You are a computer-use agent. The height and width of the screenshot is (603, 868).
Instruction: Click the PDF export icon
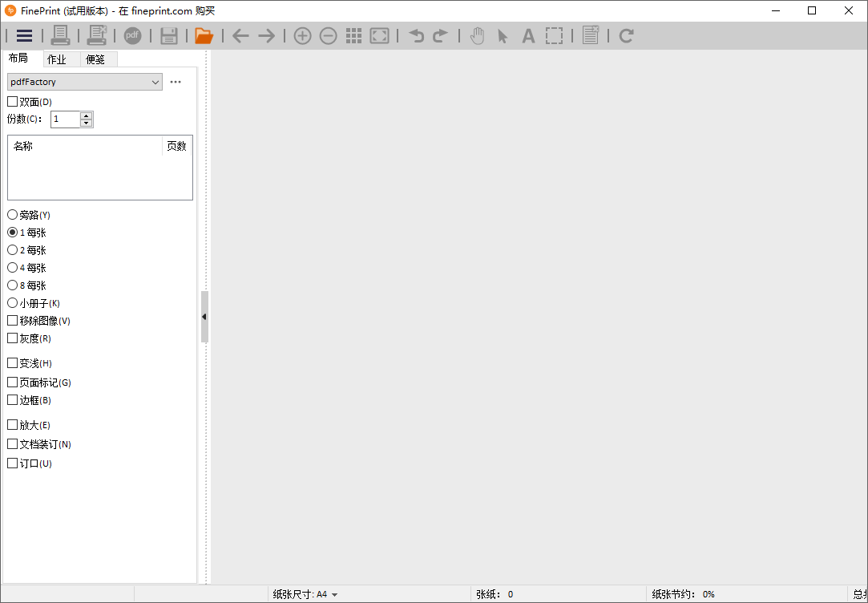click(x=132, y=35)
